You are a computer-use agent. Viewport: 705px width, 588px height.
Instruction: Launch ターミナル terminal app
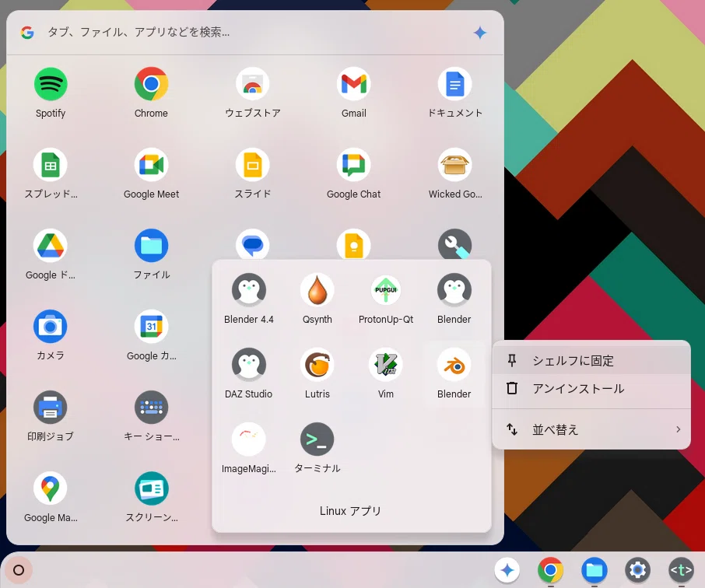click(x=317, y=439)
